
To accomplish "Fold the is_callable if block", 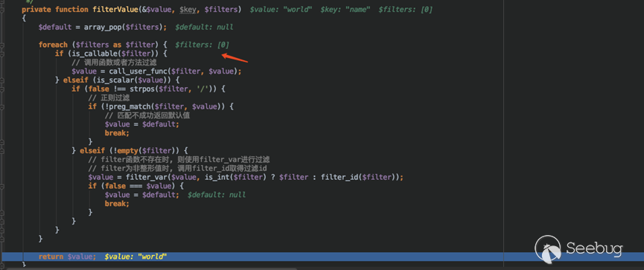I will [1, 54].
